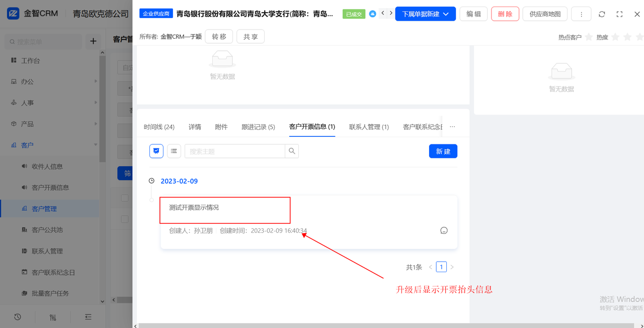Click the 搜索主题 search input
Viewport: 644px width, 328px height.
[x=235, y=151]
